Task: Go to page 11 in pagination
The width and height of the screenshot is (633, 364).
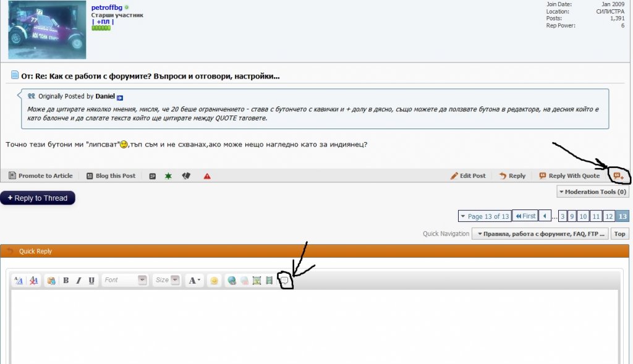Action: 596,216
